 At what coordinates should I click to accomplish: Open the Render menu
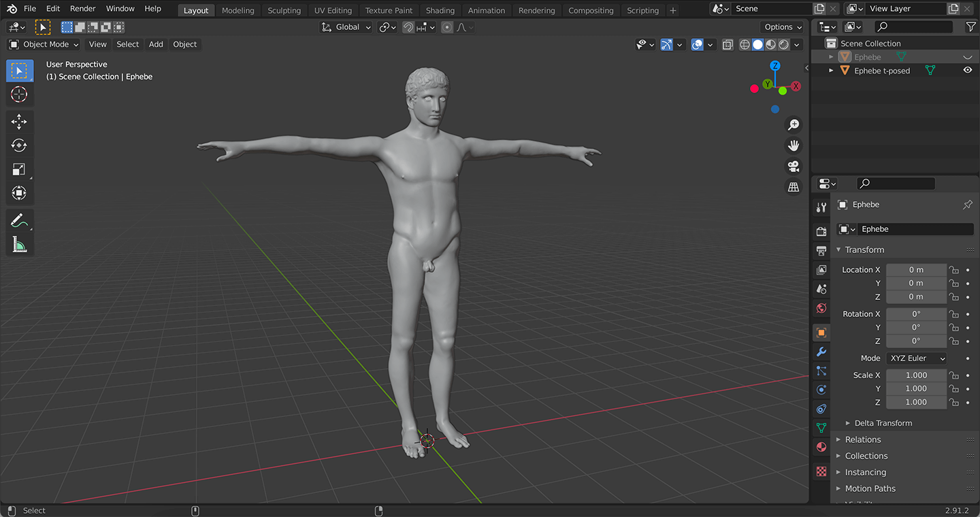tap(83, 9)
